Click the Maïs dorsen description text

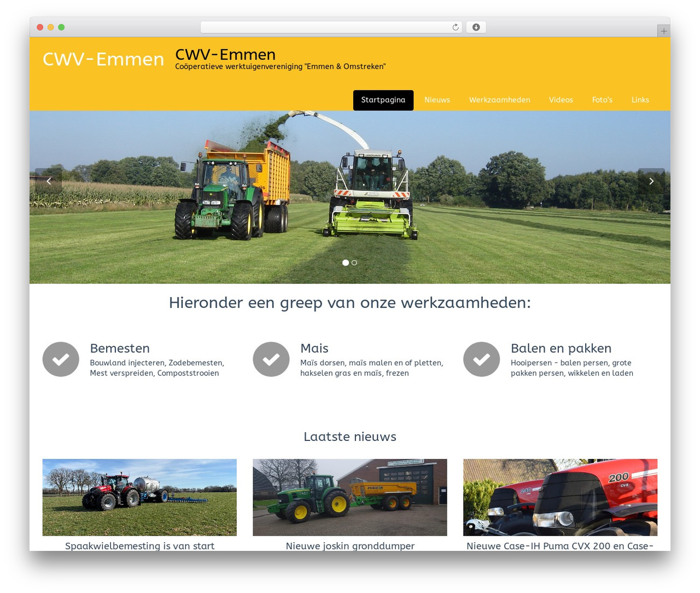(x=372, y=368)
